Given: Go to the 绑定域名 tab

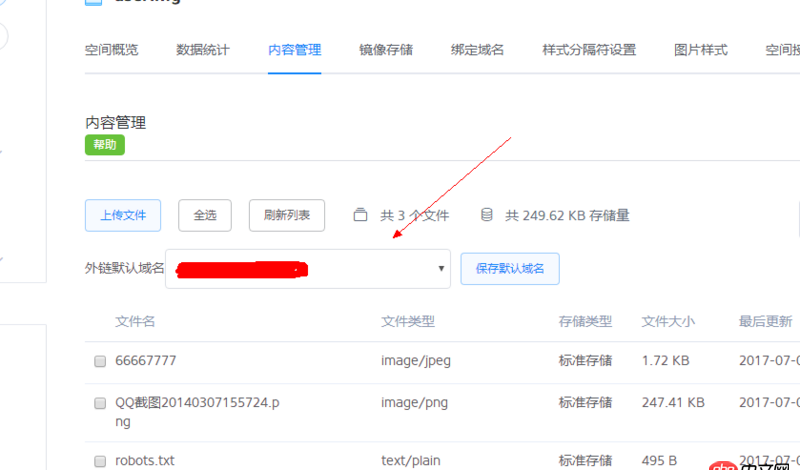Looking at the screenshot, I should [477, 50].
